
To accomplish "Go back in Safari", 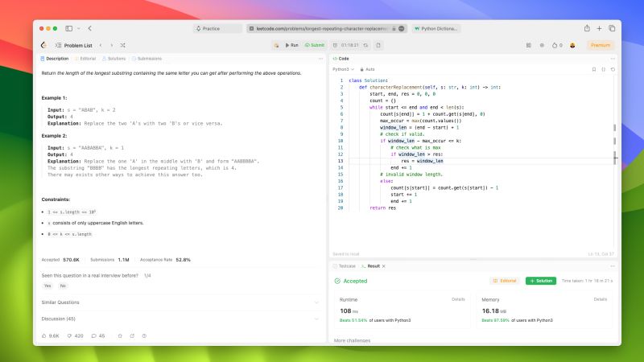I will [x=90, y=28].
